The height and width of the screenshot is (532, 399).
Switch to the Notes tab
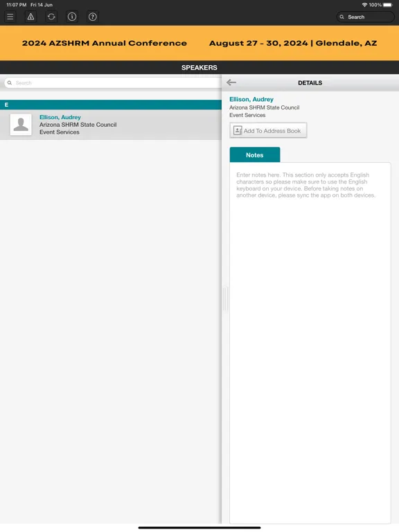[255, 154]
